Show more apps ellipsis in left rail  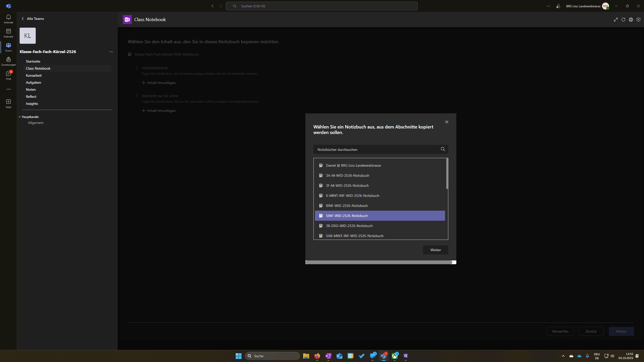(x=8, y=89)
